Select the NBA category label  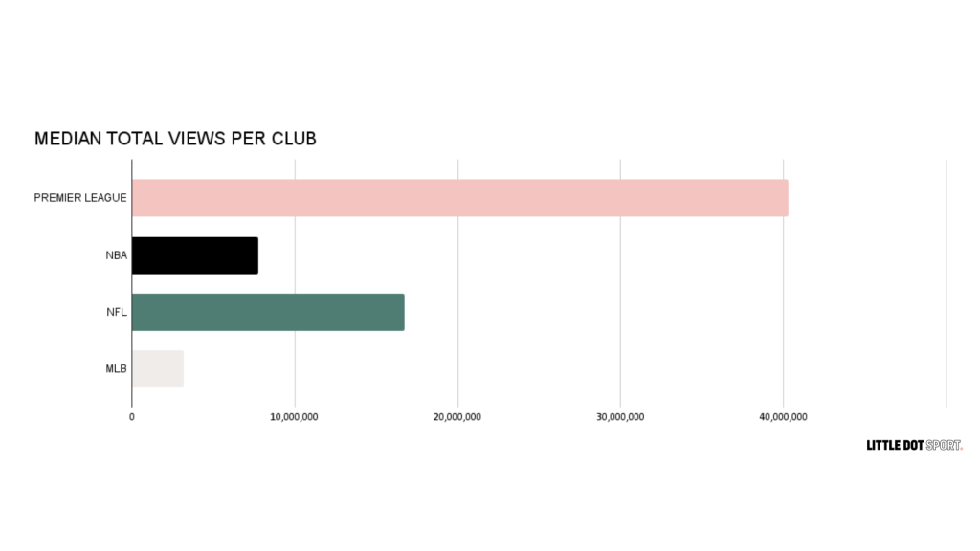(x=117, y=255)
